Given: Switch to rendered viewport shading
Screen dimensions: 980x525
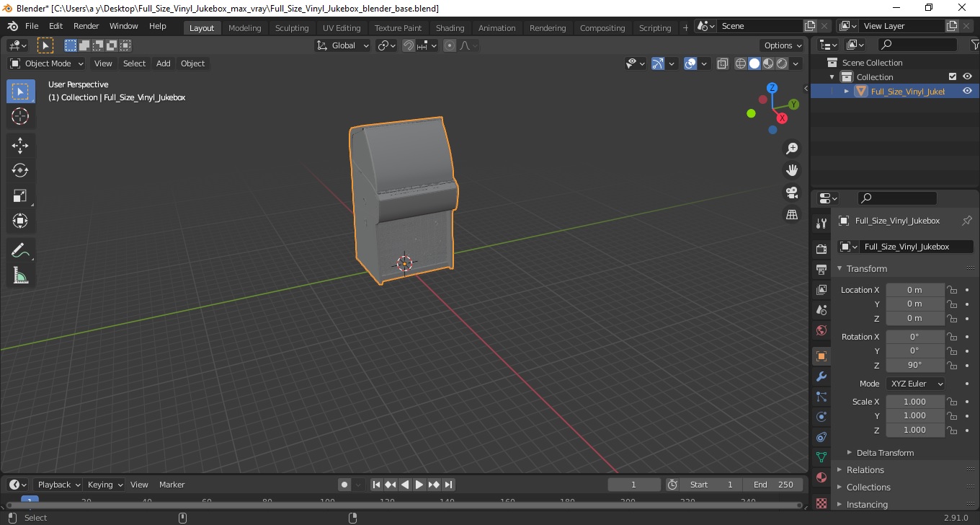Looking at the screenshot, I should coord(782,63).
